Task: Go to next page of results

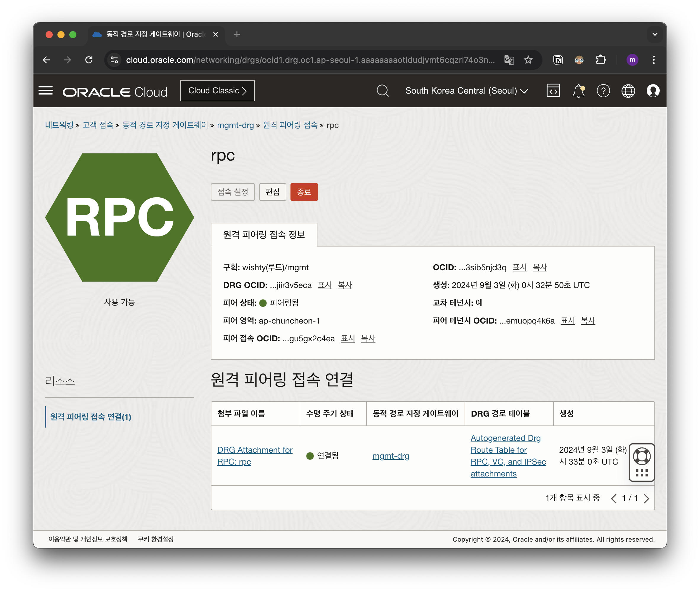Action: click(x=646, y=498)
